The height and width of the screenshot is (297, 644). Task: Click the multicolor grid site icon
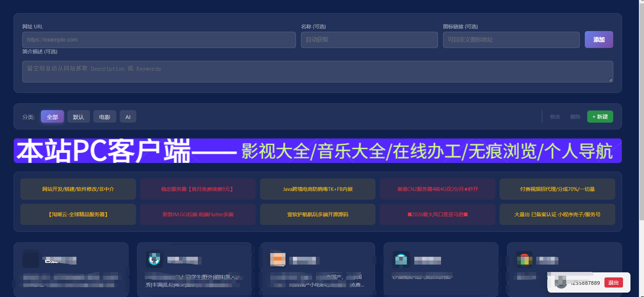point(524,259)
